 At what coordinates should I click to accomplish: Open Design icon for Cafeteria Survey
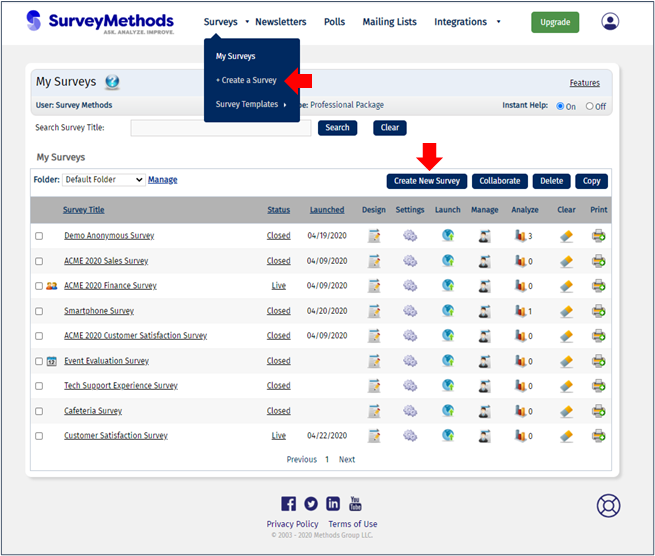point(374,411)
